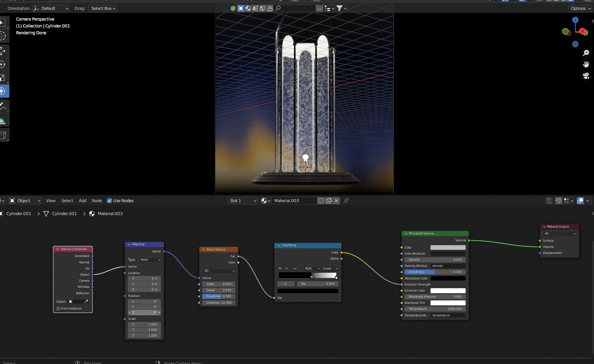Open the Add menu in node editor
Image resolution: width=594 pixels, height=364 pixels.
click(x=83, y=201)
